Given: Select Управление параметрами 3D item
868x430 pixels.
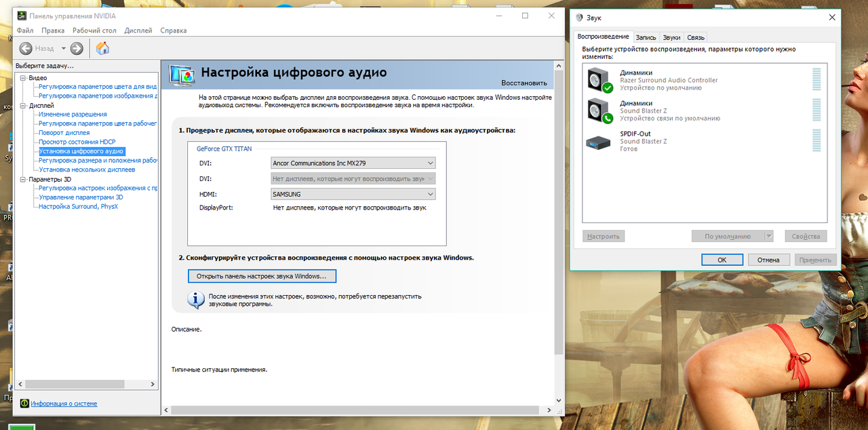Looking at the screenshot, I should (81, 197).
